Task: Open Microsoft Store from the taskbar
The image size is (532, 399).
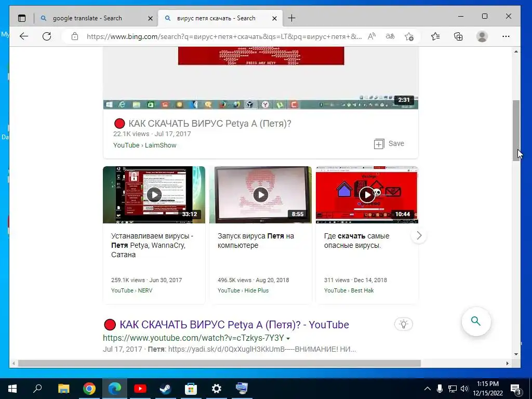Action: pyautogui.click(x=191, y=389)
